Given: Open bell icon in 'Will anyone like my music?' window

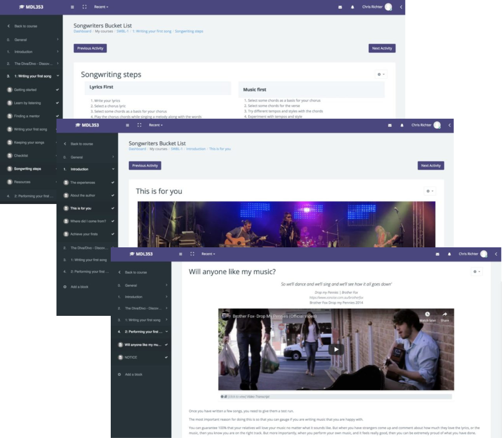Looking at the screenshot, I should 449,254.
